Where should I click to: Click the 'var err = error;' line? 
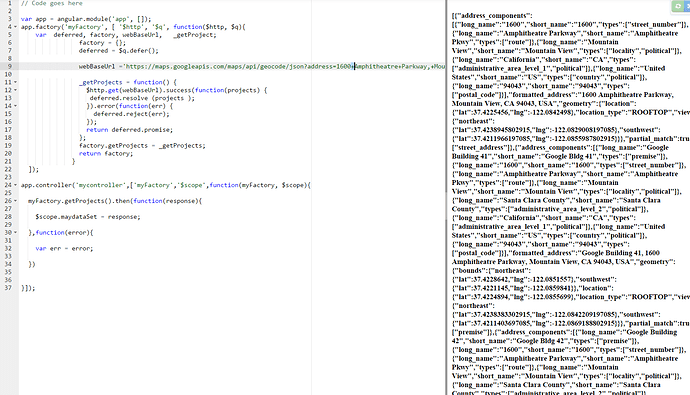point(64,249)
